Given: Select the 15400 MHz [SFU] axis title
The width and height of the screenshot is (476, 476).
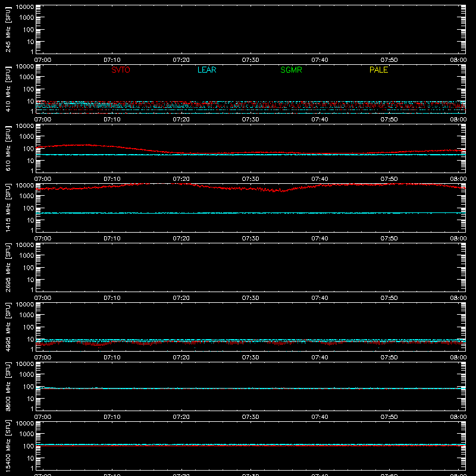Looking at the screenshot, I should (8, 446).
